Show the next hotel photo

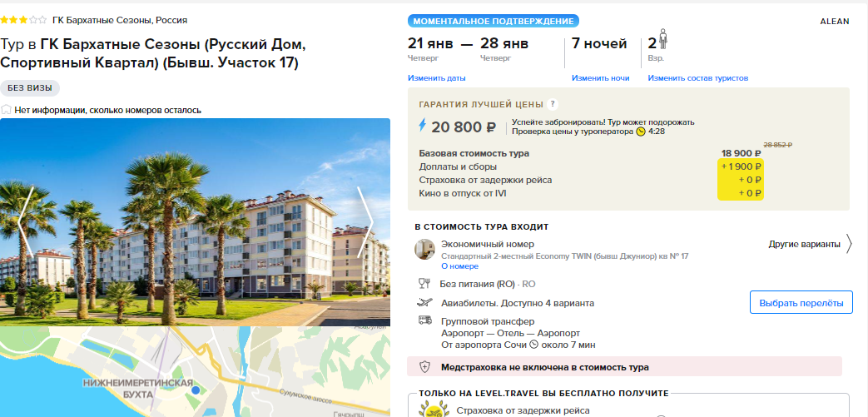point(365,222)
